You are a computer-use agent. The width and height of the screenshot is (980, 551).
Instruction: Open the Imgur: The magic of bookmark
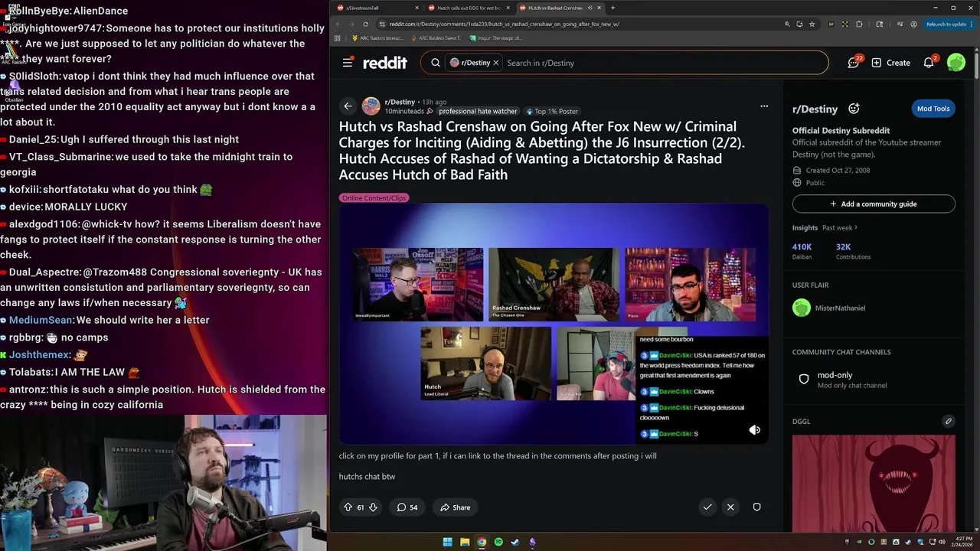496,37
